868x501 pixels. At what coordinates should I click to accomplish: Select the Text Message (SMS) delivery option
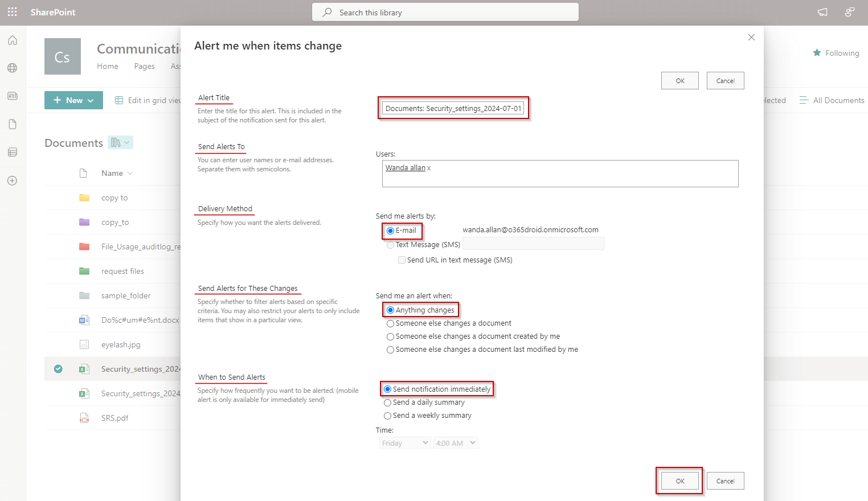click(x=391, y=244)
